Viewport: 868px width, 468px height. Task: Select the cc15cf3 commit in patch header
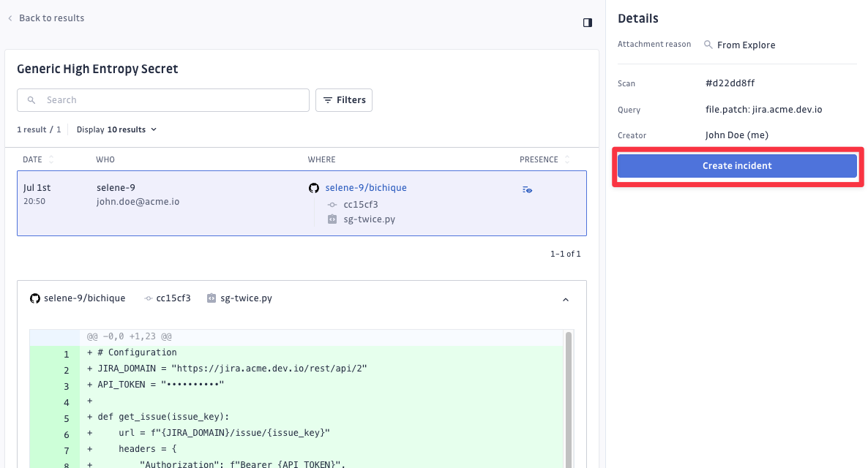click(x=173, y=298)
